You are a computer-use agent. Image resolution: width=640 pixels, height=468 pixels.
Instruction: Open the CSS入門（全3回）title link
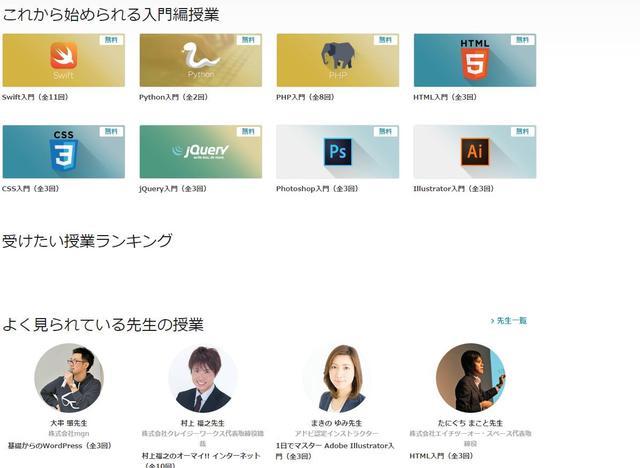click(31, 189)
